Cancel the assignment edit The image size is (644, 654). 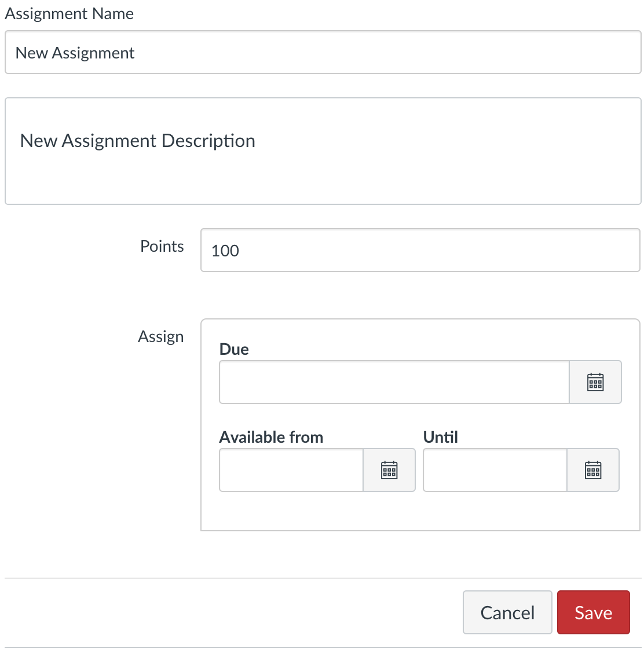(507, 612)
